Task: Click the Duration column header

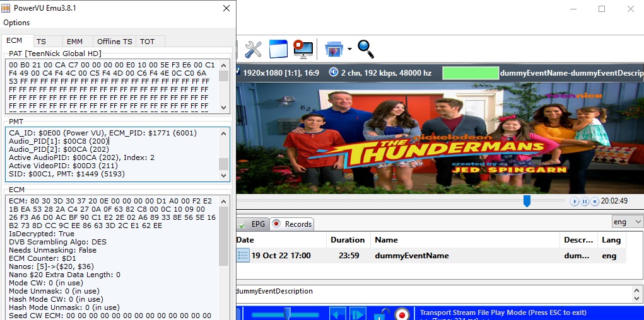Action: pos(348,240)
